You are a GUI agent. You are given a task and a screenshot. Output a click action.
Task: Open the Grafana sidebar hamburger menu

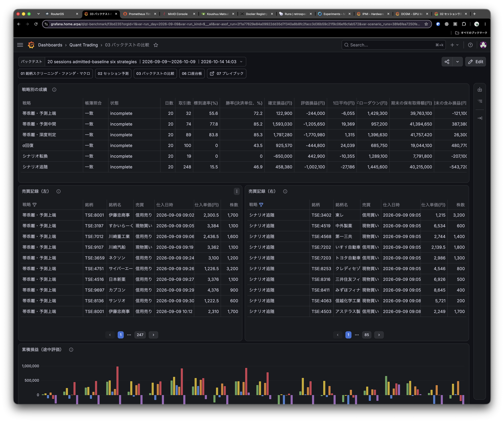pos(20,45)
